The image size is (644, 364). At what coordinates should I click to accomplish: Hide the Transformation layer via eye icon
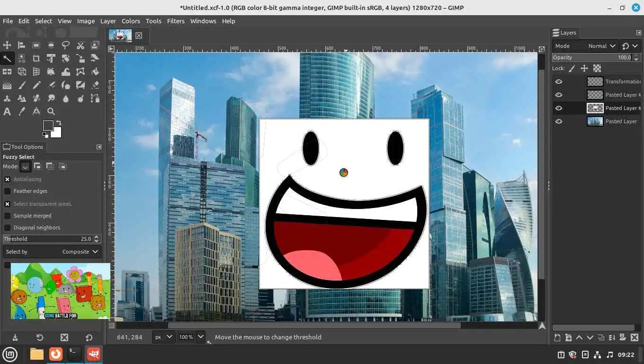[559, 82]
